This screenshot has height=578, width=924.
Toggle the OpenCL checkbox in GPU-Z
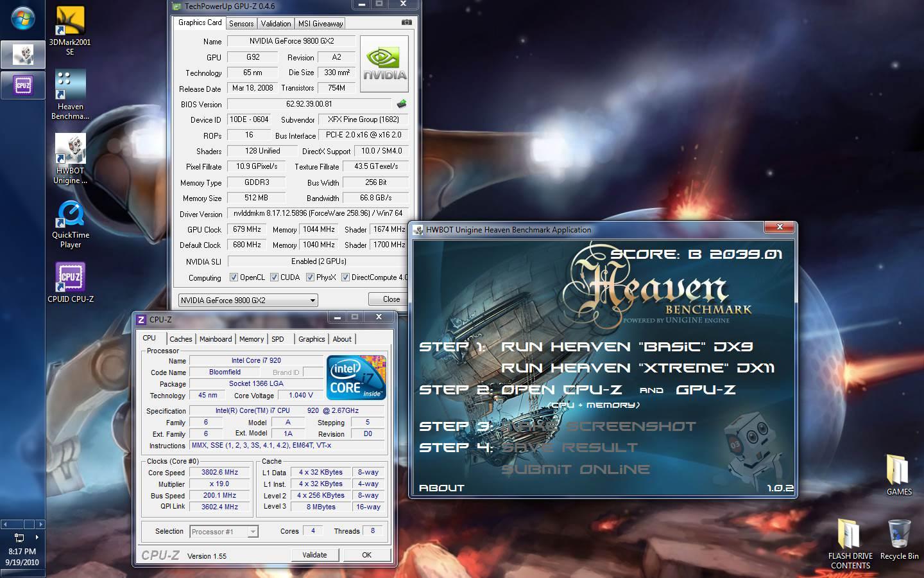[x=234, y=277]
